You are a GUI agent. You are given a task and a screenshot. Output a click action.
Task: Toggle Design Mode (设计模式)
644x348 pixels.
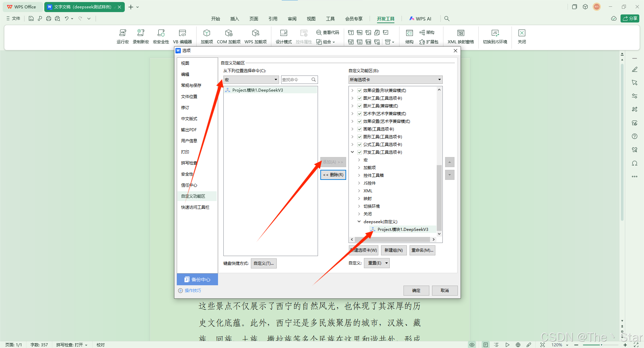283,37
